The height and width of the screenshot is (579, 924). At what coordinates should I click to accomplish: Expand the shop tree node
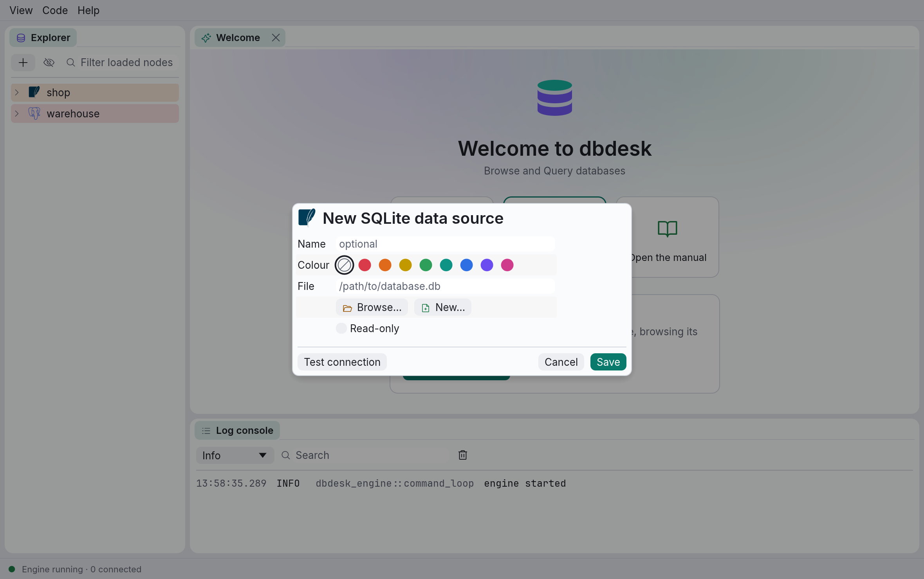tap(17, 93)
